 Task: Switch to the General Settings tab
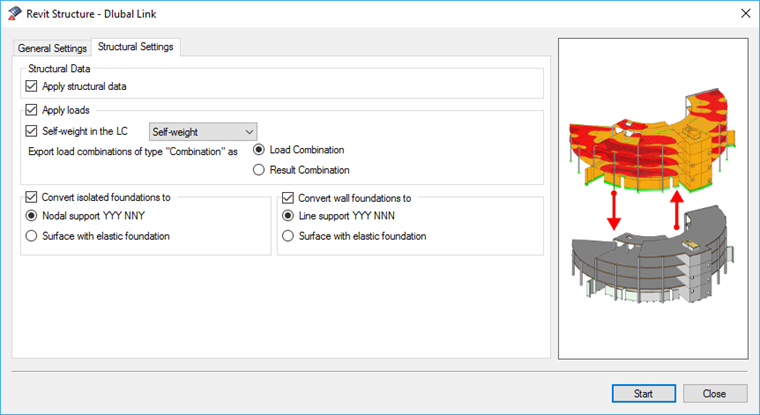pyautogui.click(x=52, y=48)
